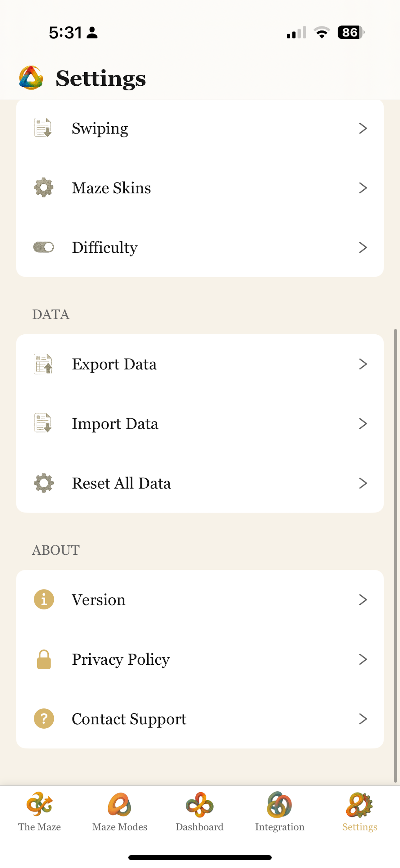Click the Contact Support question mark icon
The height and width of the screenshot is (868, 400).
pyautogui.click(x=44, y=719)
